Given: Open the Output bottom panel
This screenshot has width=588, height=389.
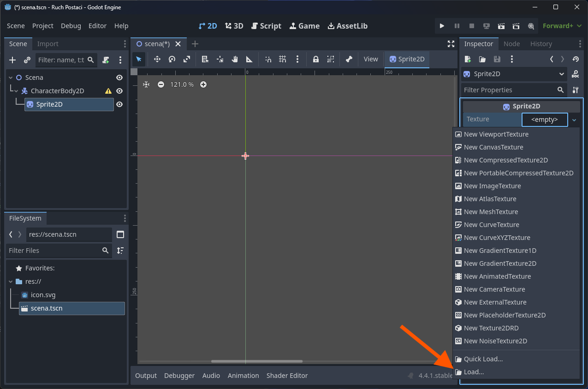Looking at the screenshot, I should tap(146, 376).
